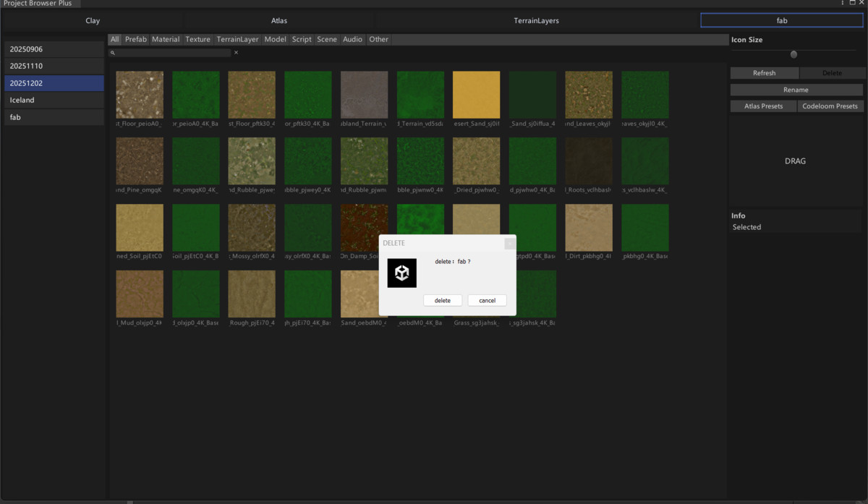Click the Unity cube icon in the DELETE dialog
This screenshot has height=504, width=868.
coord(401,273)
